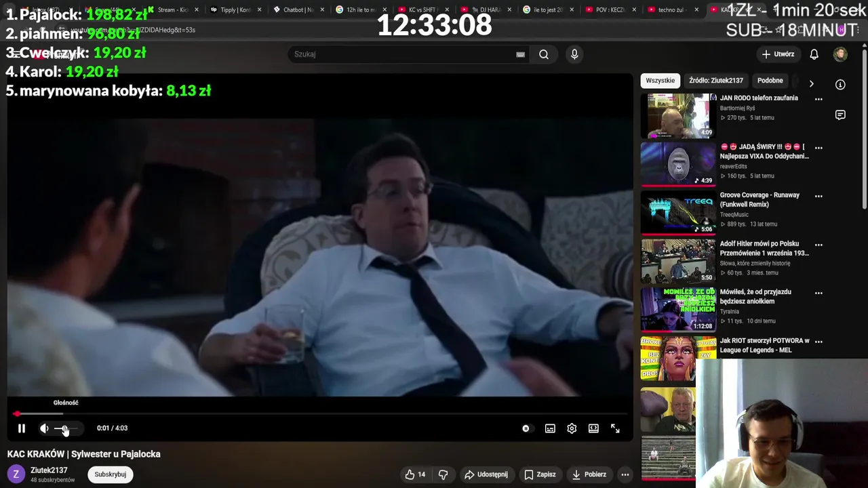Open options for JADĄ ŚWIRY video
The height and width of the screenshot is (488, 868).
pos(818,148)
